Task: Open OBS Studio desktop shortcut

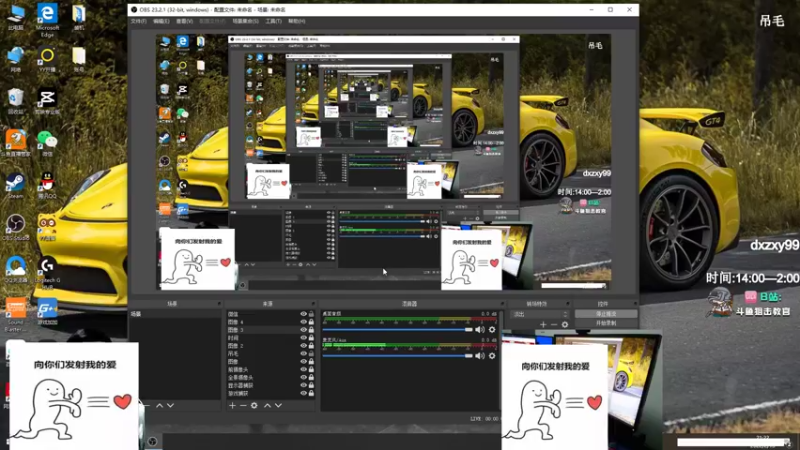Action: click(x=15, y=228)
